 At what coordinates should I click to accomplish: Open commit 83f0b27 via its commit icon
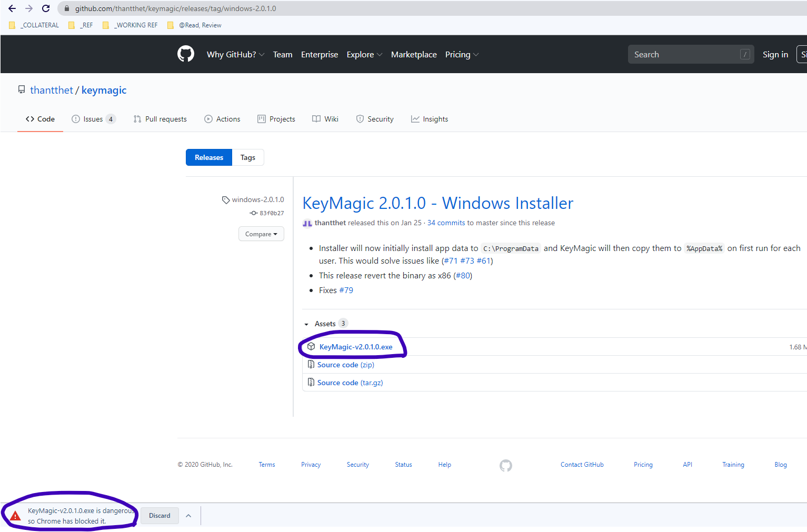pos(254,213)
